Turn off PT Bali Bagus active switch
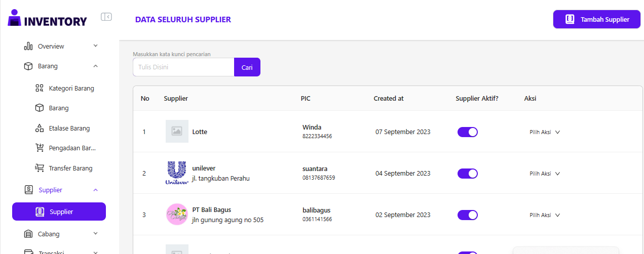This screenshot has height=254, width=644. click(x=467, y=215)
